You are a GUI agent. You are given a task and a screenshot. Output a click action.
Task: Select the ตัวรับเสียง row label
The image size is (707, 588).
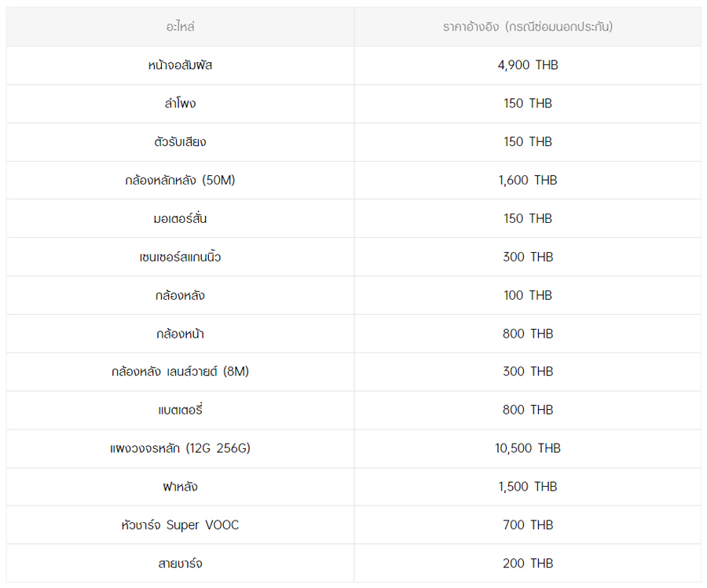tap(180, 142)
